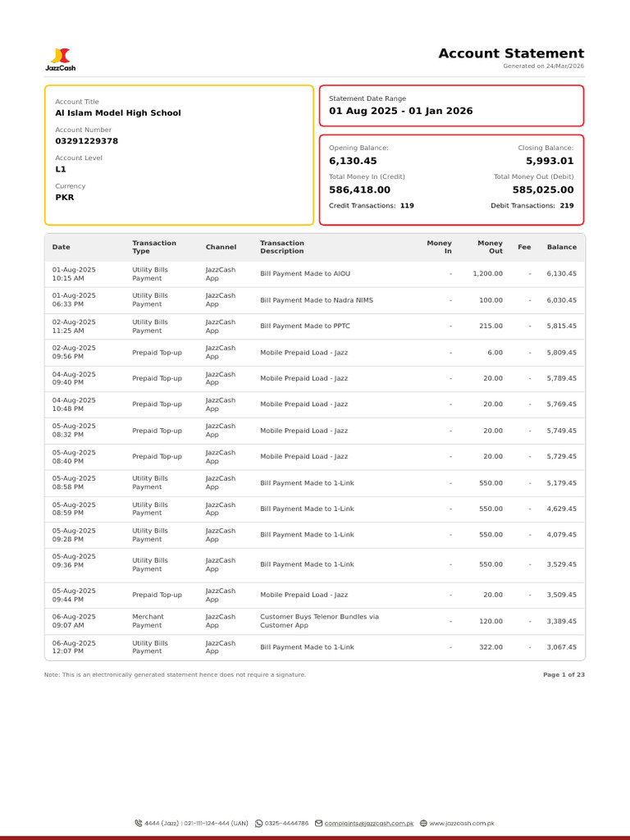Click the balance value 3,067.45
The width and height of the screenshot is (630, 840).
pos(561,647)
